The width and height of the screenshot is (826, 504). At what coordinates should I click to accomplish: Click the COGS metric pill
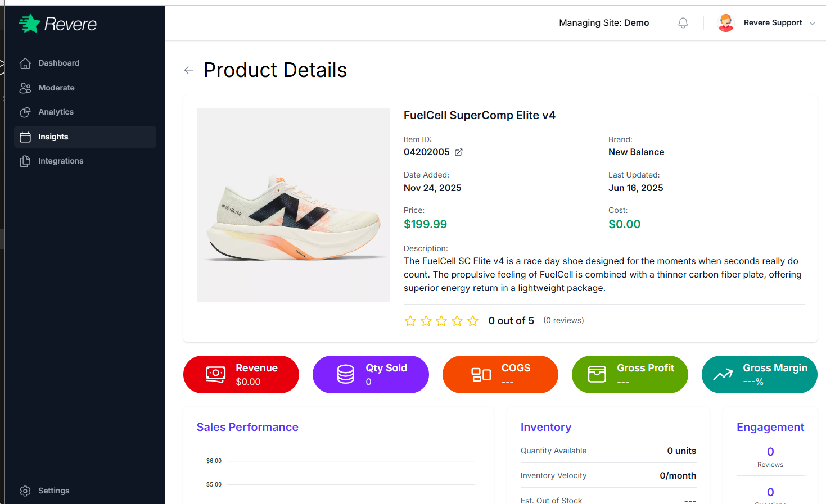[500, 374]
